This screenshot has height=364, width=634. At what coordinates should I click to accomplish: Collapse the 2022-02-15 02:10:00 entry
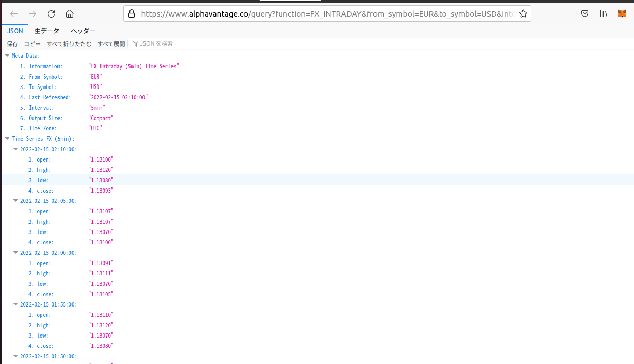point(16,149)
